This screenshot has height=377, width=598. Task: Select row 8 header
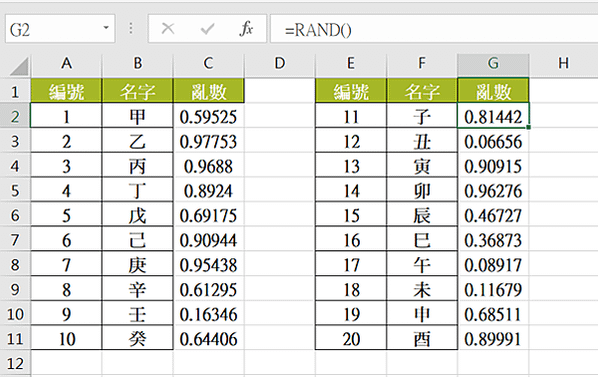[x=15, y=264]
